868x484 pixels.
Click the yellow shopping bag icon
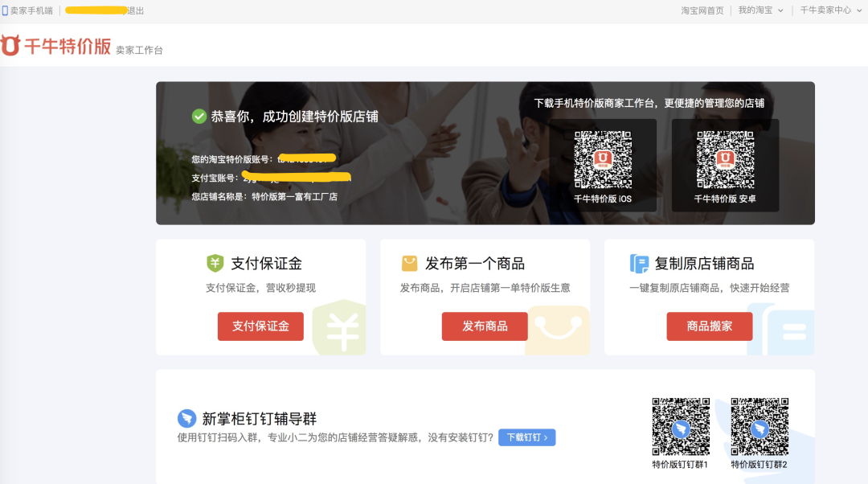[x=409, y=263]
